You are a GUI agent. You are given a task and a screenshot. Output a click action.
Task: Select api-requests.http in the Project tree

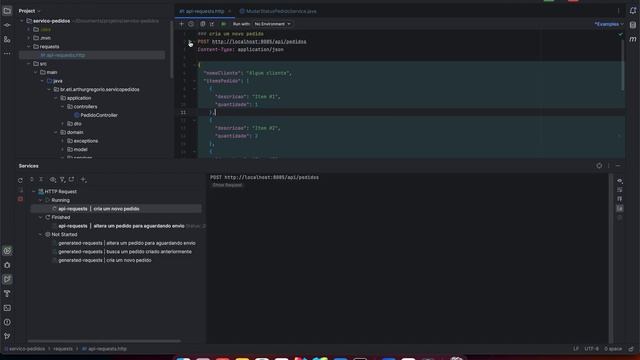pyautogui.click(x=92, y=55)
